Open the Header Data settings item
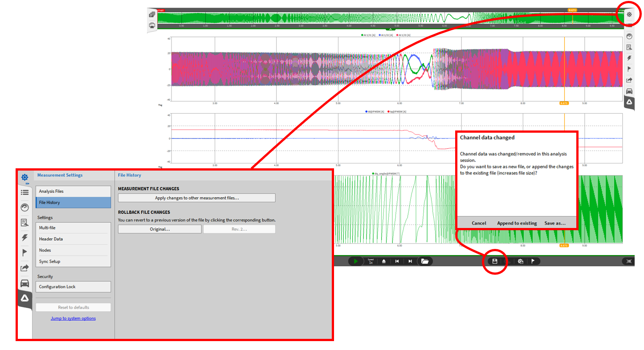This screenshot has height=350, width=644. (x=73, y=239)
